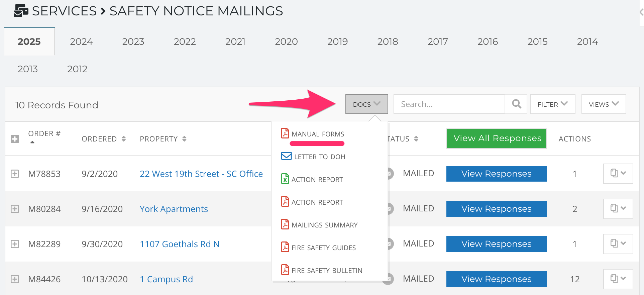Image resolution: width=644 pixels, height=295 pixels.
Task: Switch to the 2025 tab
Action: click(29, 41)
